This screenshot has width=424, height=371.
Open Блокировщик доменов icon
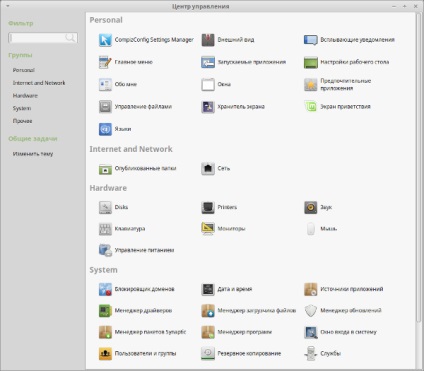(105, 289)
